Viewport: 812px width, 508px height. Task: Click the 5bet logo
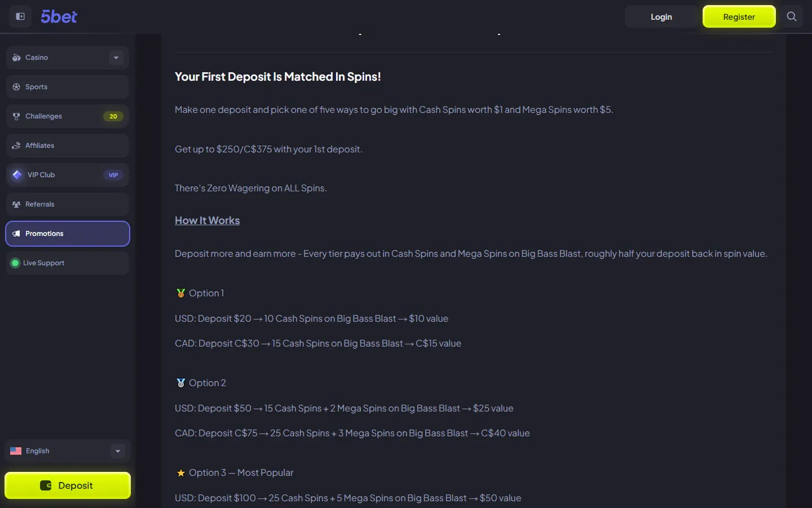59,16
